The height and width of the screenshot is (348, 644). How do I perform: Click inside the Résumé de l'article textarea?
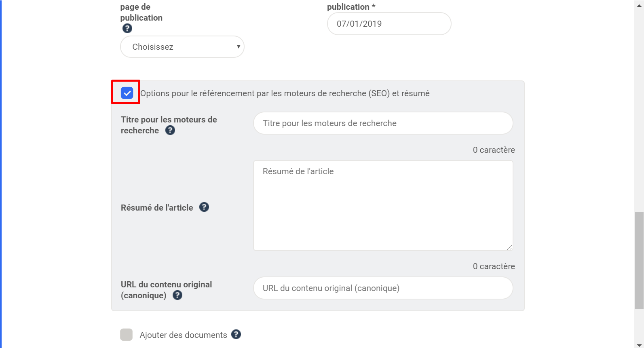click(383, 205)
